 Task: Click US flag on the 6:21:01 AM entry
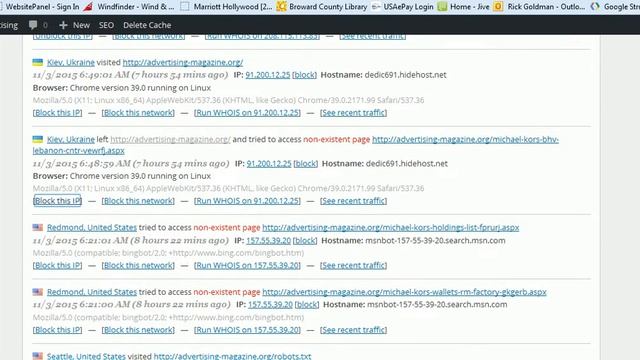point(38,227)
